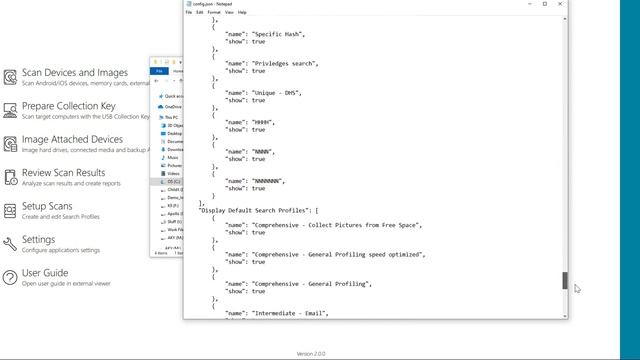
Task: Minimize the Notepad window
Action: pos(530,4)
